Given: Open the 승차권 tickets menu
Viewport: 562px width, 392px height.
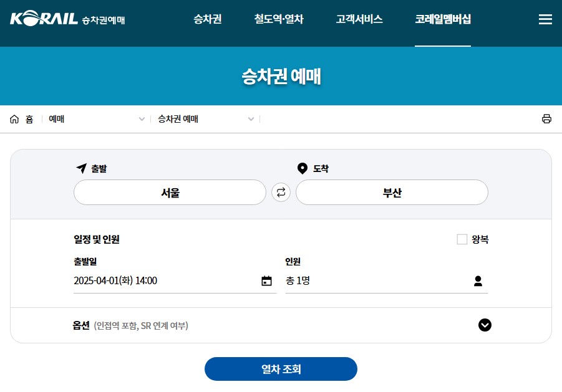Looking at the screenshot, I should click(x=207, y=19).
